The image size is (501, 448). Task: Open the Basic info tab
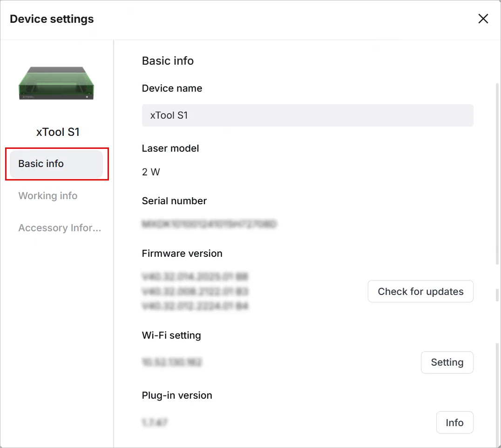pyautogui.click(x=56, y=164)
